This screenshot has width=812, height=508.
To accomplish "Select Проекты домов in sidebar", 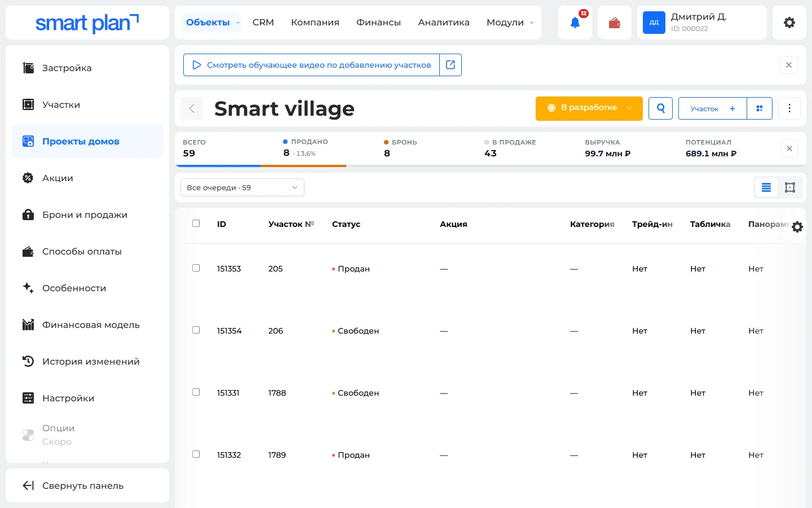I will click(87, 141).
